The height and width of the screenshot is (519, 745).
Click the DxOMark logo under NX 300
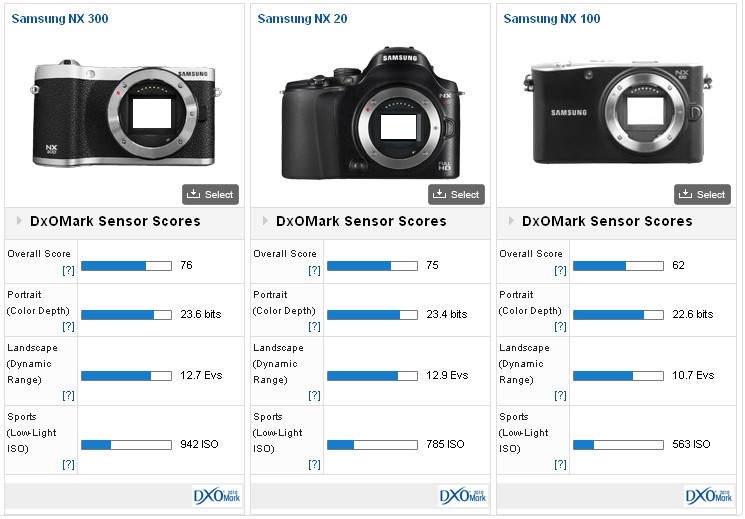coord(217,496)
